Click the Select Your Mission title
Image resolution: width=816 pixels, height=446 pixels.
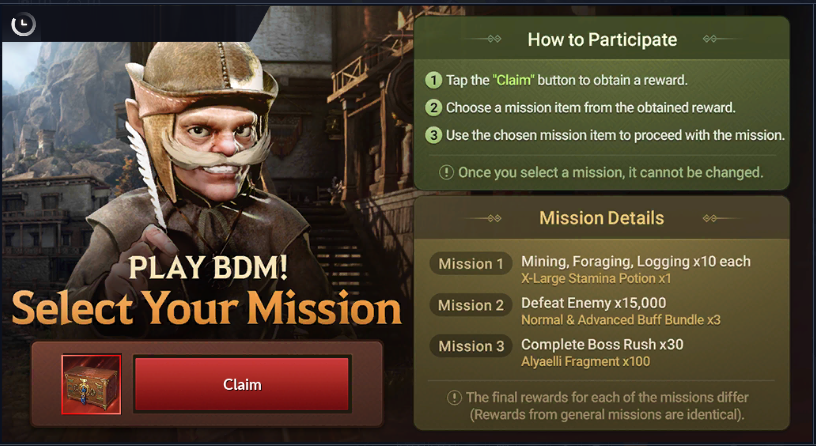pyautogui.click(x=207, y=307)
